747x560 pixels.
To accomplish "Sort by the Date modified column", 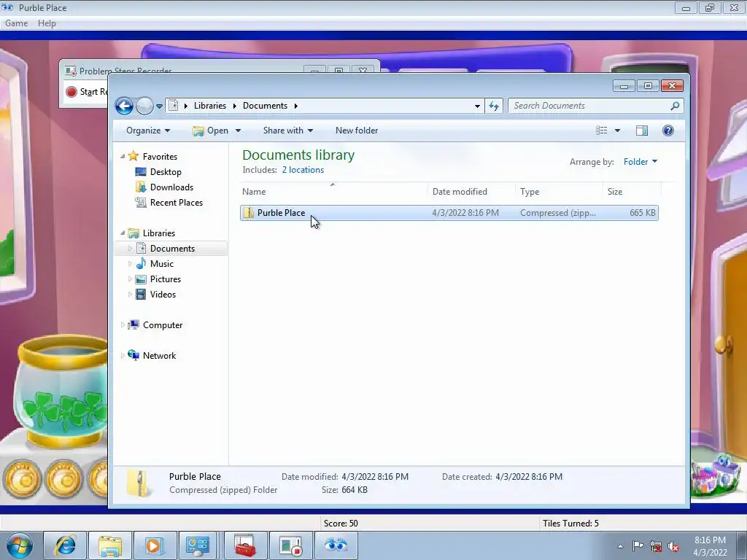I will (471, 192).
